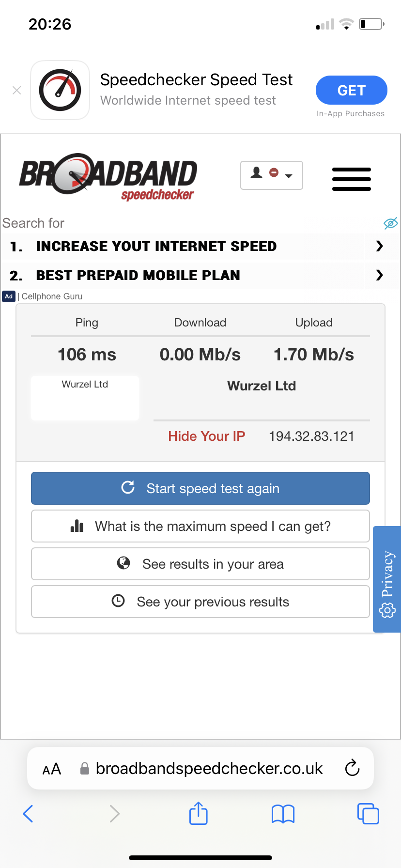The image size is (401, 868).
Task: Tap the AA reader text-size icon
Action: pos(52,769)
